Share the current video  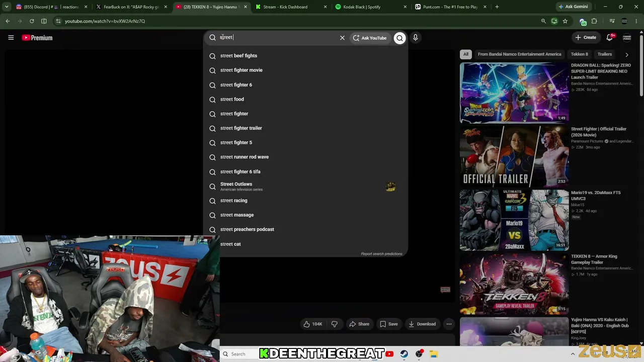[x=359, y=324]
